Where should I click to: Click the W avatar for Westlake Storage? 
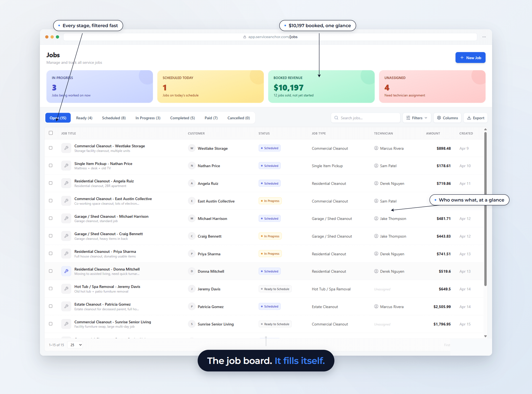pyautogui.click(x=192, y=148)
